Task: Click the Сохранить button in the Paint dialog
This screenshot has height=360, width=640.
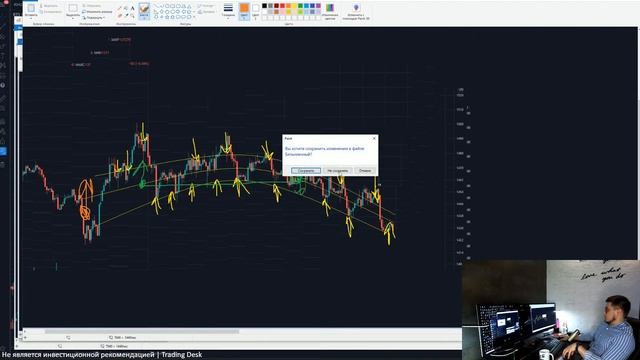Action: pos(306,171)
